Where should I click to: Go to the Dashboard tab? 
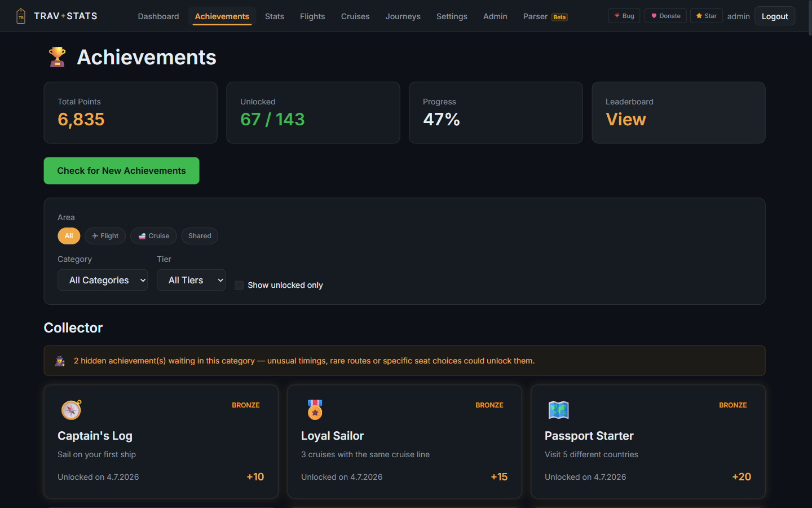(158, 16)
